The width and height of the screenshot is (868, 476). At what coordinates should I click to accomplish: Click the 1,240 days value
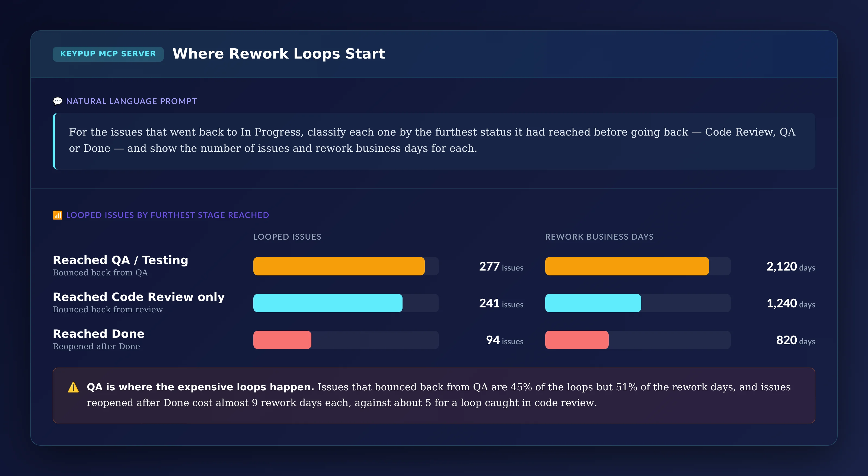pyautogui.click(x=791, y=304)
